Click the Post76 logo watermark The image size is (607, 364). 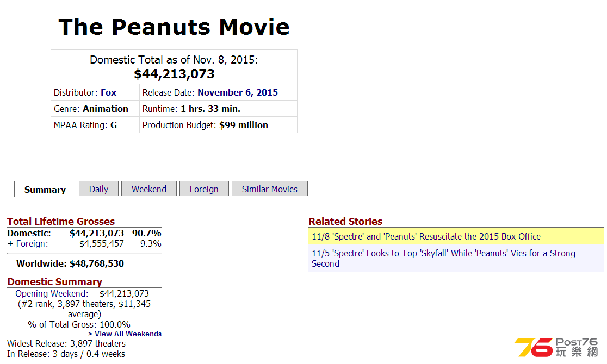point(556,347)
